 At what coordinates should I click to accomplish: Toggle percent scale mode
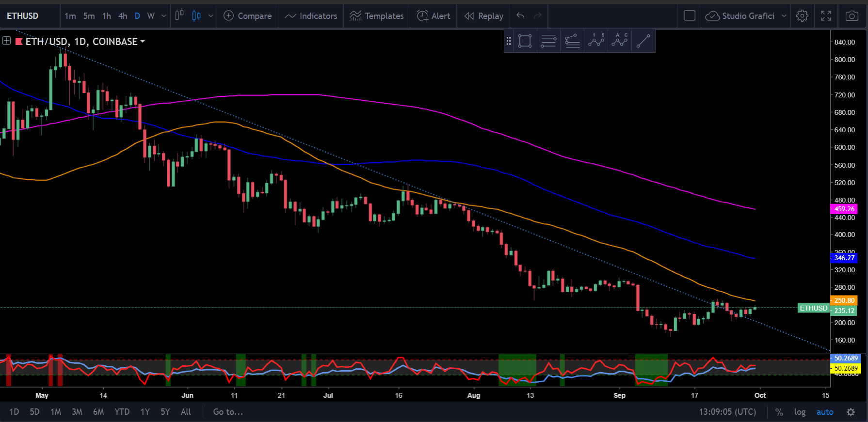click(779, 412)
